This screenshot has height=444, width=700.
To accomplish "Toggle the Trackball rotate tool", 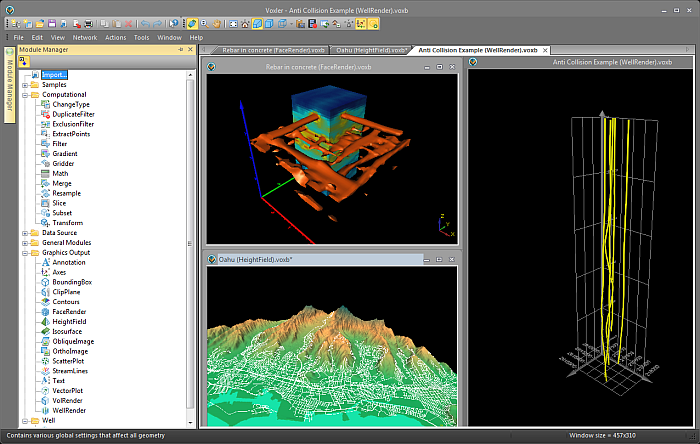I will click(x=192, y=24).
